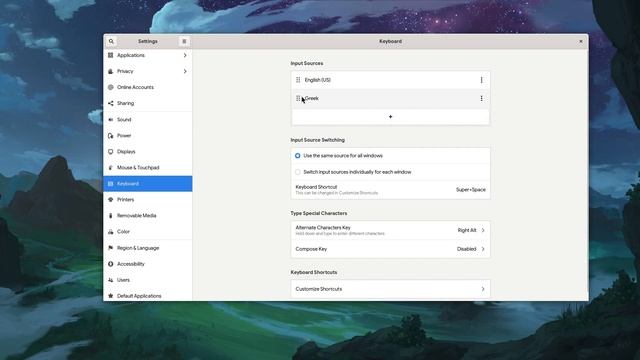Click the Sound speaker icon
The width and height of the screenshot is (640, 360).
point(110,120)
